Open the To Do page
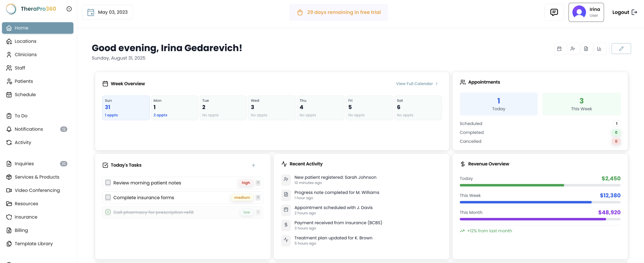 pyautogui.click(x=38, y=116)
